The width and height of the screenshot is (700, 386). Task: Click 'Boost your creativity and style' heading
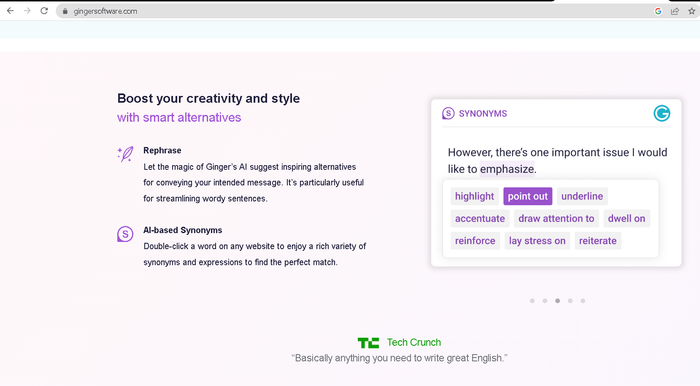pos(208,98)
